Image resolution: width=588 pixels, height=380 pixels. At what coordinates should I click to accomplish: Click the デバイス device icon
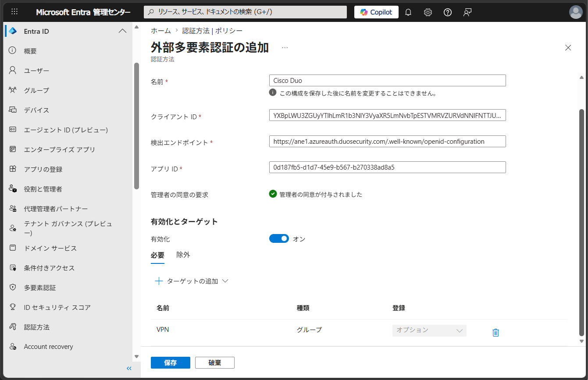click(x=13, y=110)
